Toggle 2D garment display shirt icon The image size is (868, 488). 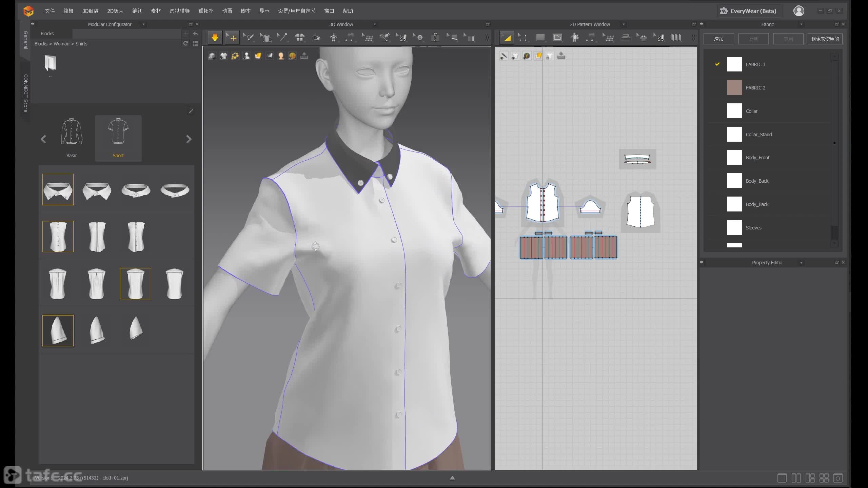point(515,56)
